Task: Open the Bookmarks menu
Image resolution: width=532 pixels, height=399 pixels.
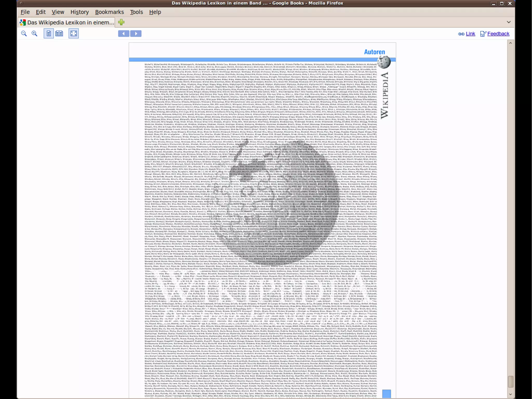Action: (x=109, y=12)
